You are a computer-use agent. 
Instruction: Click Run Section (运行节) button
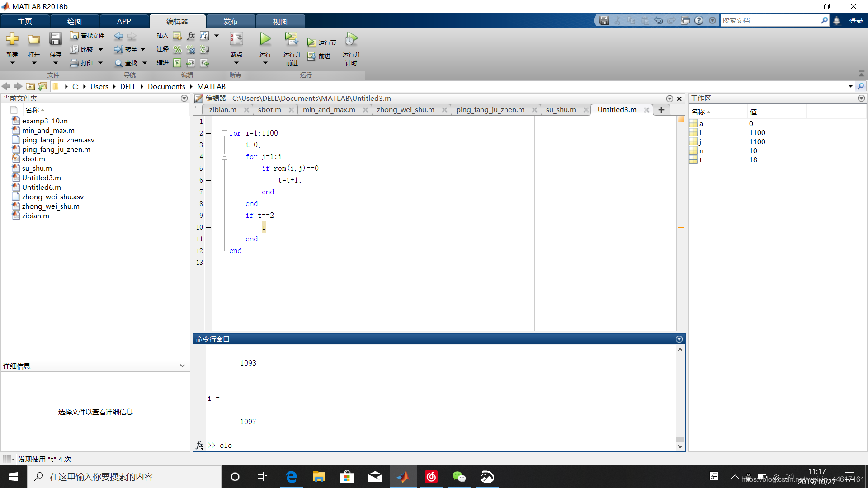(x=322, y=42)
